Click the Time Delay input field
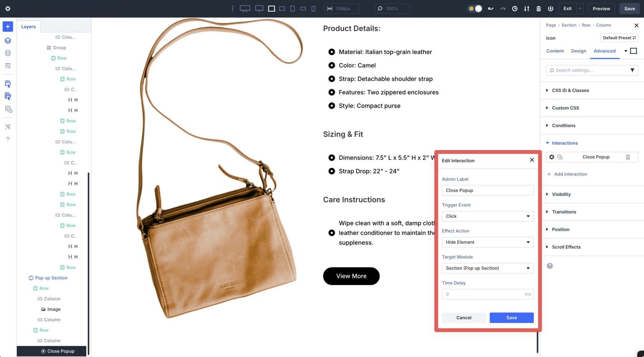 coord(487,294)
